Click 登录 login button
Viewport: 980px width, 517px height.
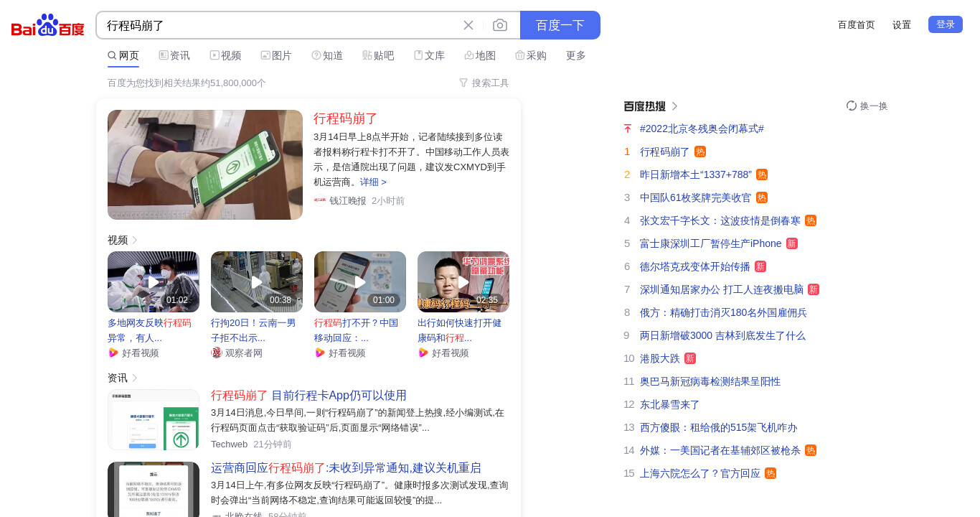pyautogui.click(x=946, y=24)
